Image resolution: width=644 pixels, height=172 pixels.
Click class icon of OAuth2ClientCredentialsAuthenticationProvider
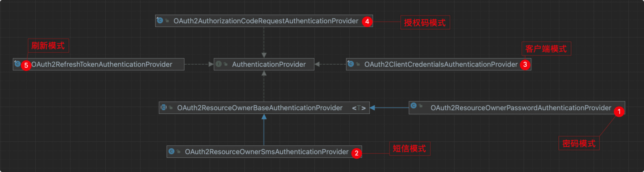point(351,64)
